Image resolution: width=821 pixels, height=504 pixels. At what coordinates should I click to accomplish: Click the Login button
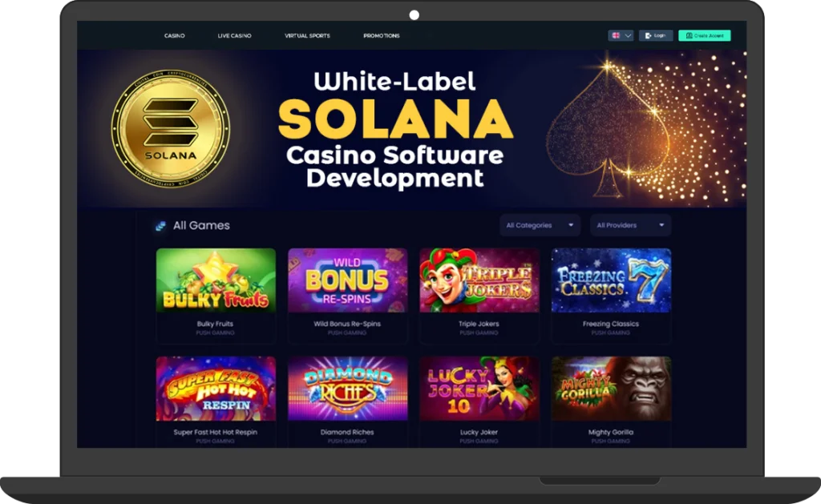click(656, 35)
